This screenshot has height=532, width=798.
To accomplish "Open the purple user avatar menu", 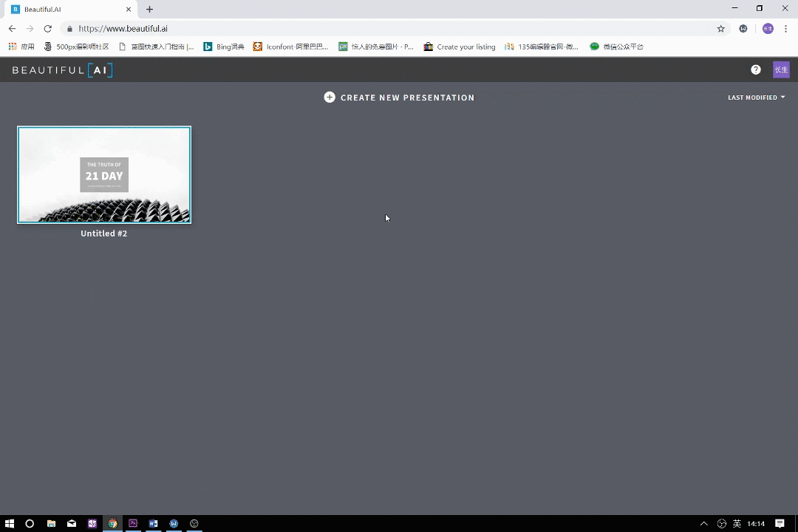I will click(781, 69).
